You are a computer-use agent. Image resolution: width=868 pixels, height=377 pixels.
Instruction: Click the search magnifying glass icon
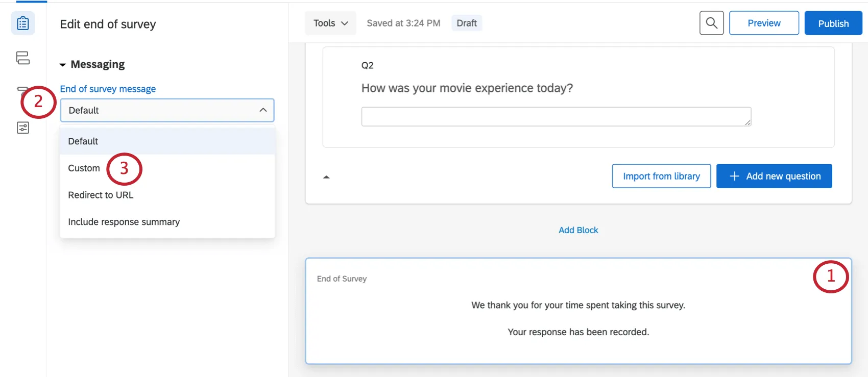(x=711, y=23)
